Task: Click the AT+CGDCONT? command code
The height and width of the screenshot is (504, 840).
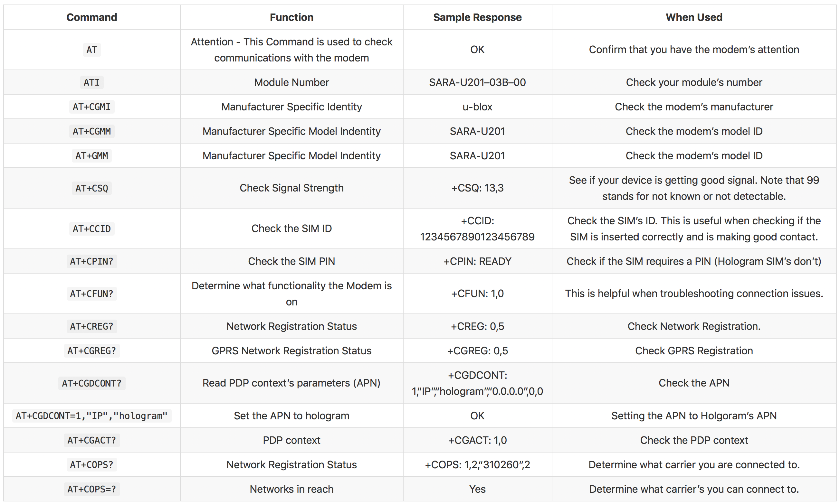Action: pos(92,383)
